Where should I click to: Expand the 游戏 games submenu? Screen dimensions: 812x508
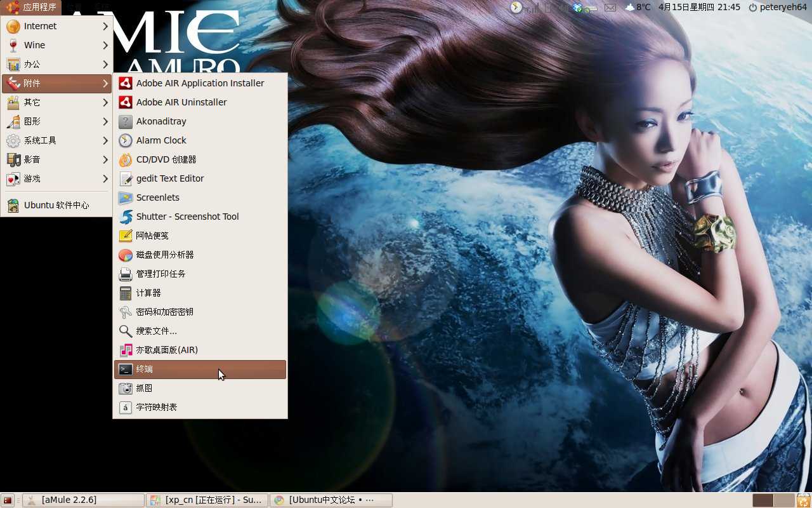(x=56, y=178)
